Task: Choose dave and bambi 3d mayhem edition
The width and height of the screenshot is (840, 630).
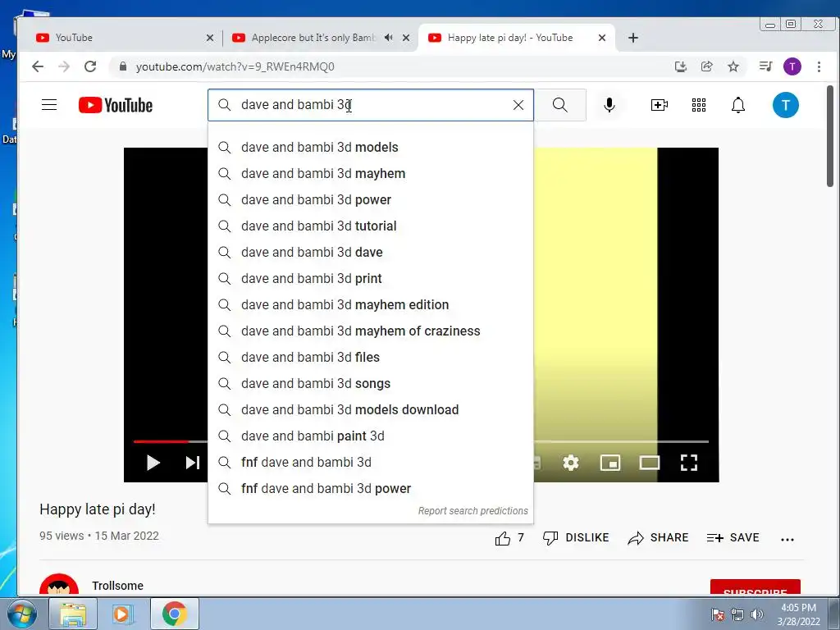Action: tap(371, 305)
